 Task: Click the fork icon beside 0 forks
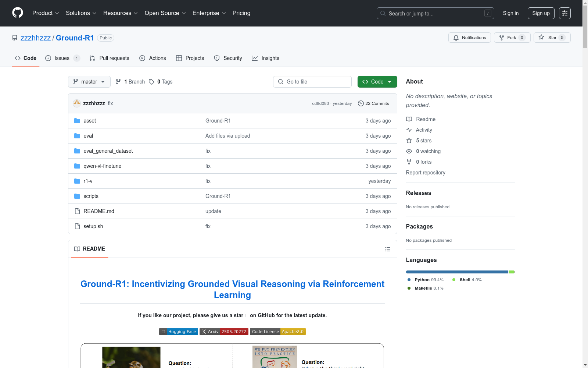(x=409, y=162)
